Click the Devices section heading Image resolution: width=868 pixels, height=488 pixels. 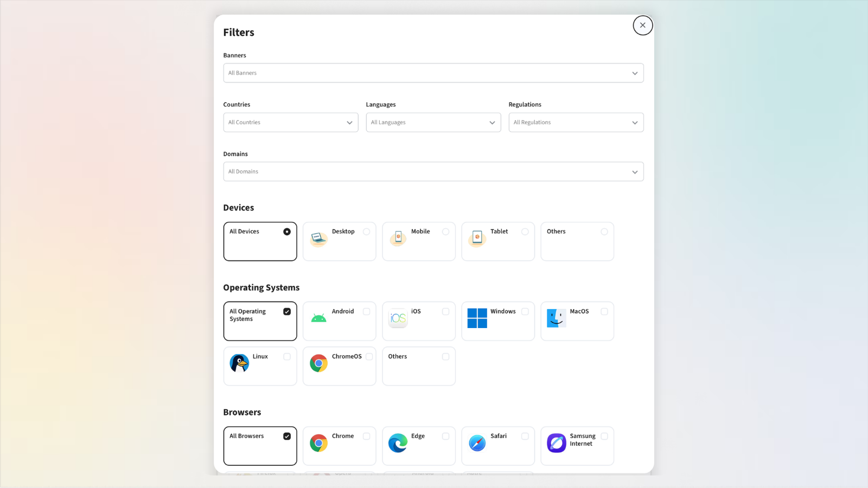pyautogui.click(x=239, y=208)
